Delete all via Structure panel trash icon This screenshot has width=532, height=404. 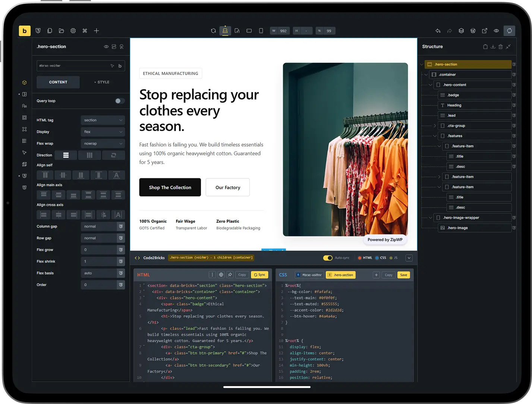[x=500, y=47]
